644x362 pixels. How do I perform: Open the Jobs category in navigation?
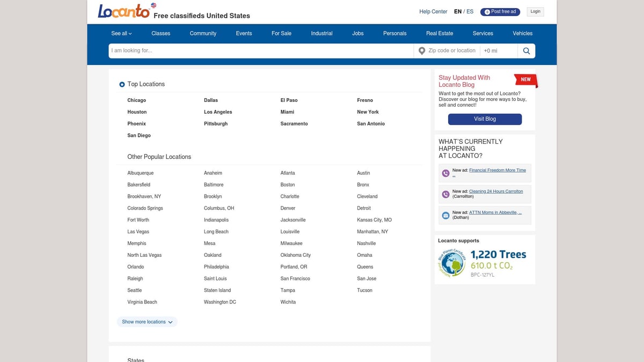pyautogui.click(x=357, y=33)
